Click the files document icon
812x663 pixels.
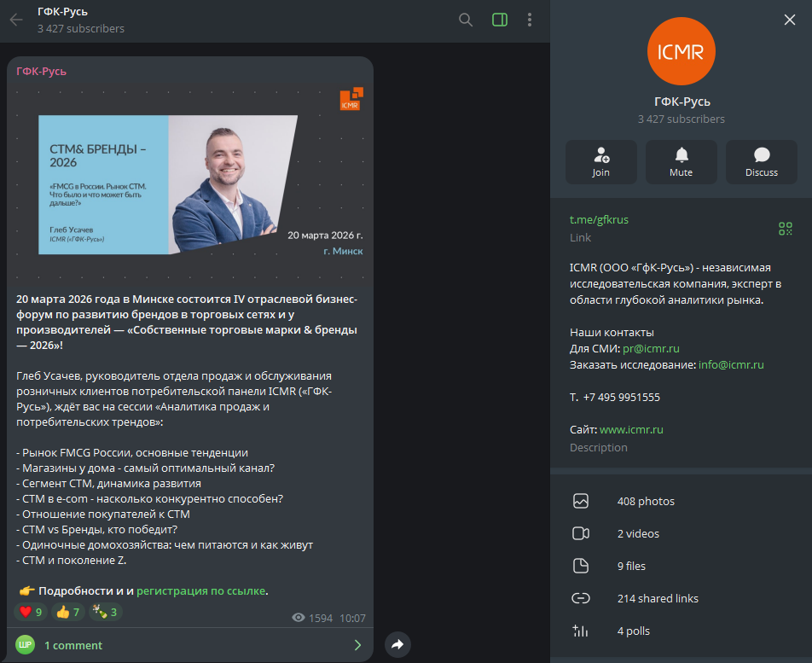coord(581,566)
